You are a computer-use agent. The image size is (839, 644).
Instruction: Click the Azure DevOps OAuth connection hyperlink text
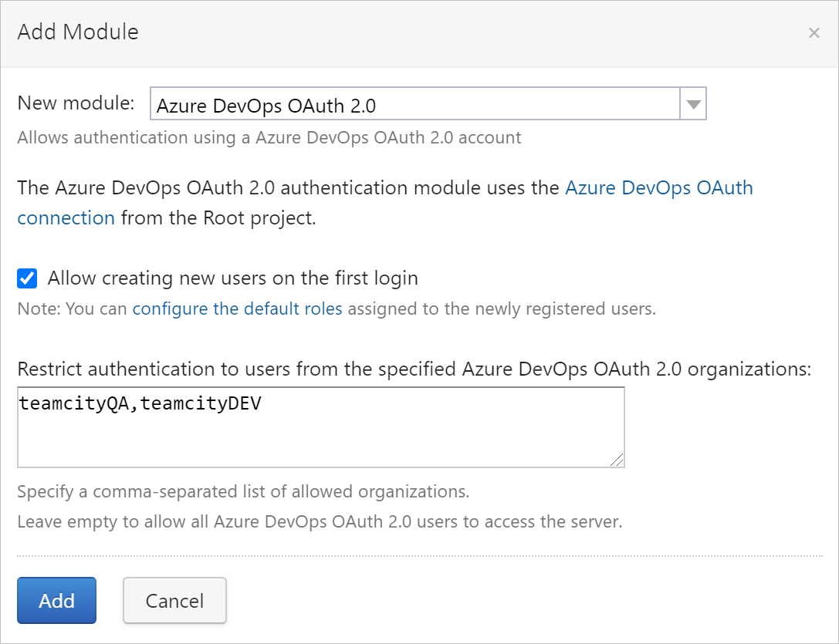point(660,188)
